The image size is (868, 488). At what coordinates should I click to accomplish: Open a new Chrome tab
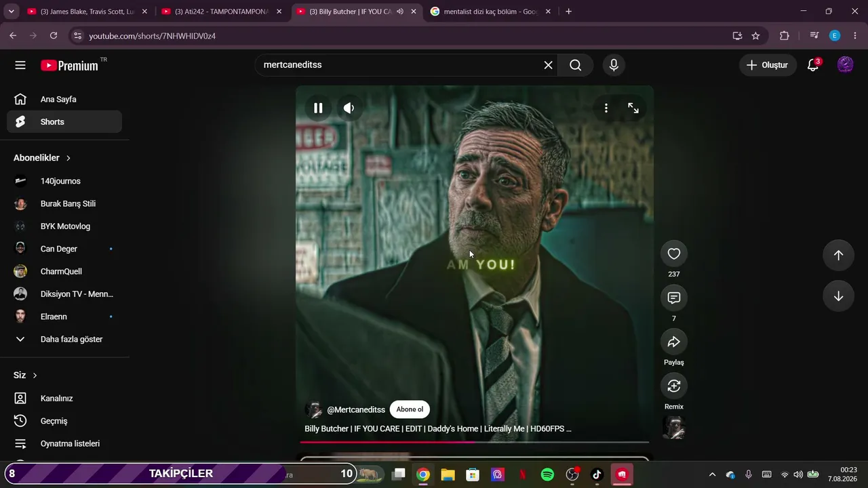pos(568,12)
